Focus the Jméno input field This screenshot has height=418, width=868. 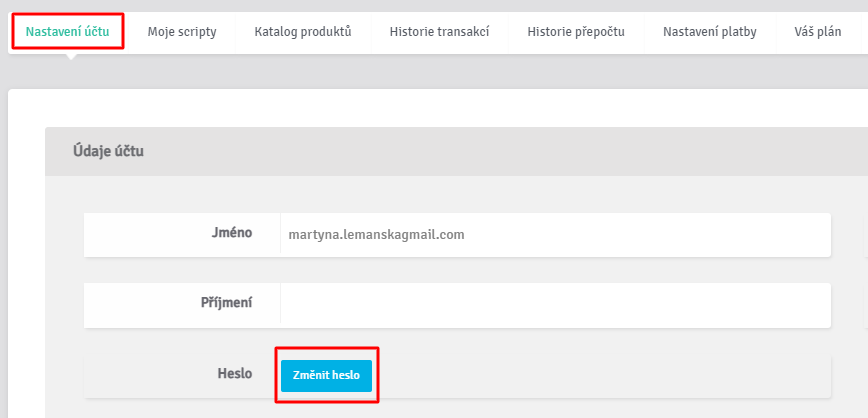coord(555,235)
